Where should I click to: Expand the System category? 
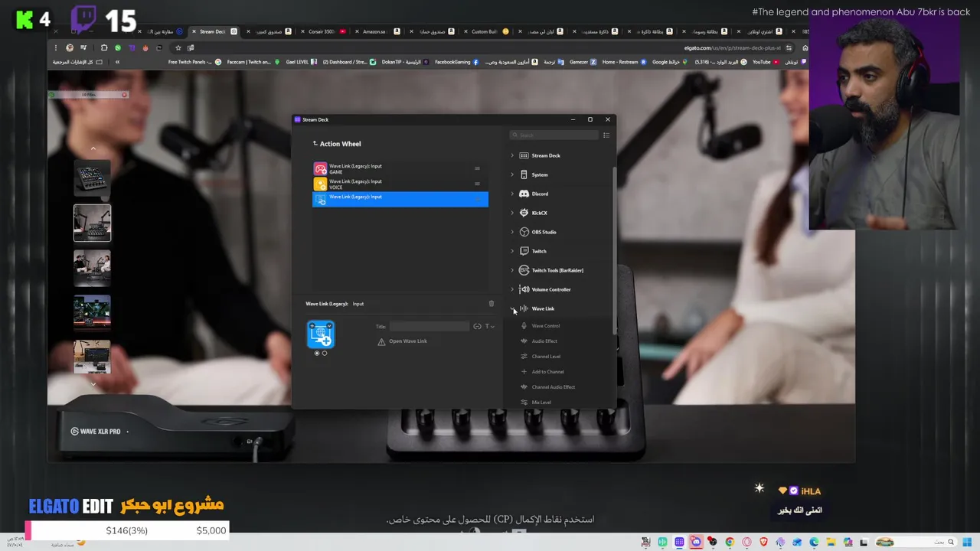tap(512, 174)
